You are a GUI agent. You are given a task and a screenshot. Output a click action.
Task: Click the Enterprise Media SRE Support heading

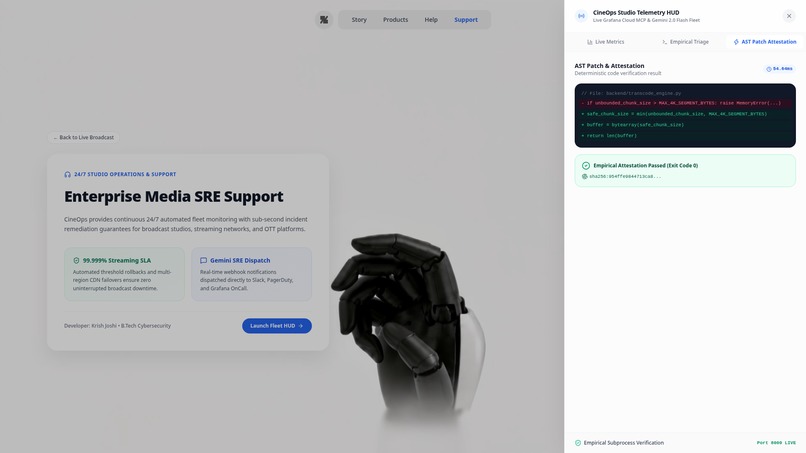pyautogui.click(x=174, y=196)
